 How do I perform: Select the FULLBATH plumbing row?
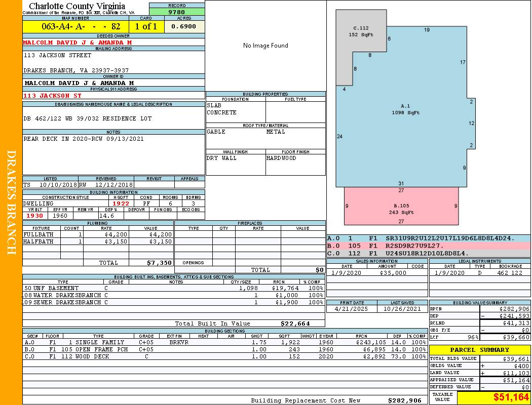(98, 235)
